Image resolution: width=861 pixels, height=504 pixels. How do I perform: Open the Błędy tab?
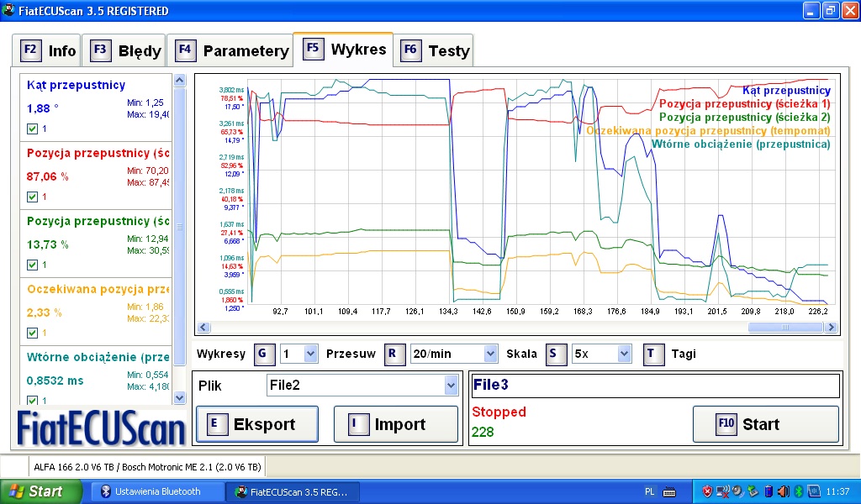[x=125, y=50]
